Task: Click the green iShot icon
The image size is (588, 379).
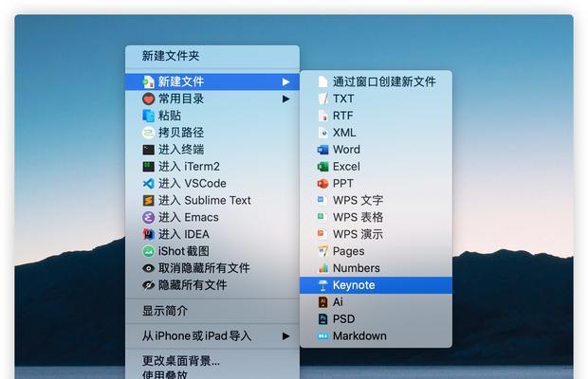Action: 149,251
